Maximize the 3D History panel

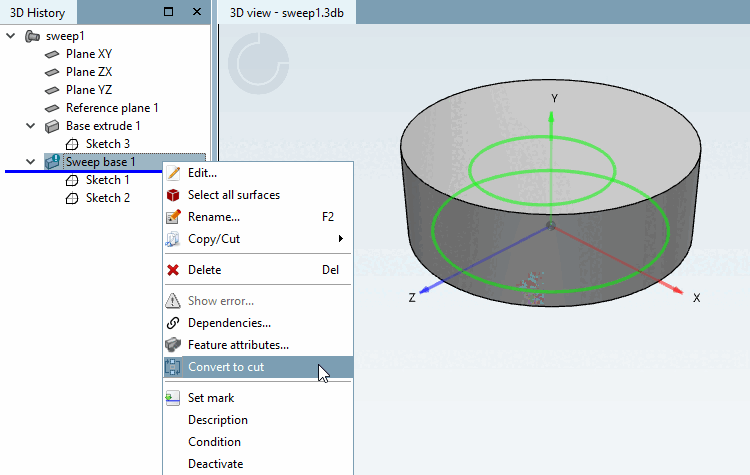pos(168,11)
